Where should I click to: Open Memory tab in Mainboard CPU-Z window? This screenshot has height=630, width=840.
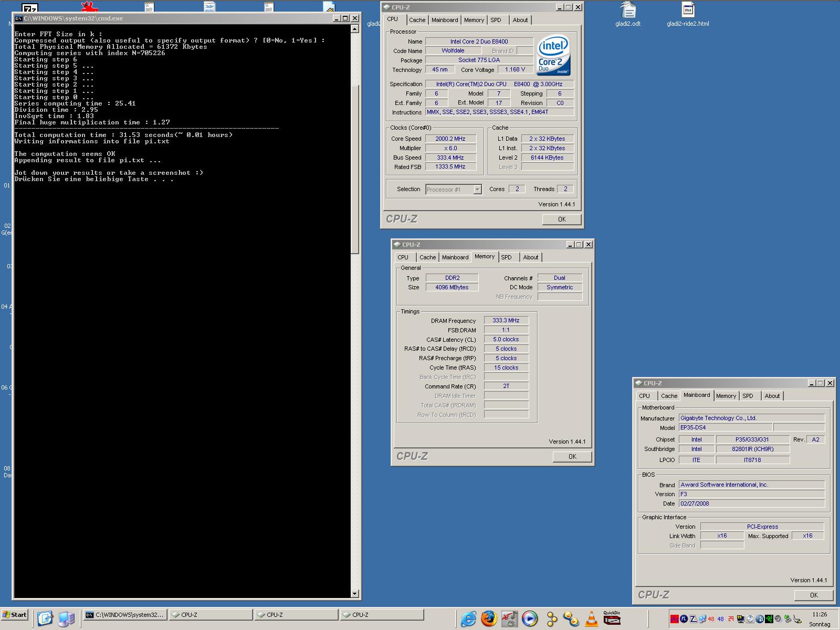[726, 396]
